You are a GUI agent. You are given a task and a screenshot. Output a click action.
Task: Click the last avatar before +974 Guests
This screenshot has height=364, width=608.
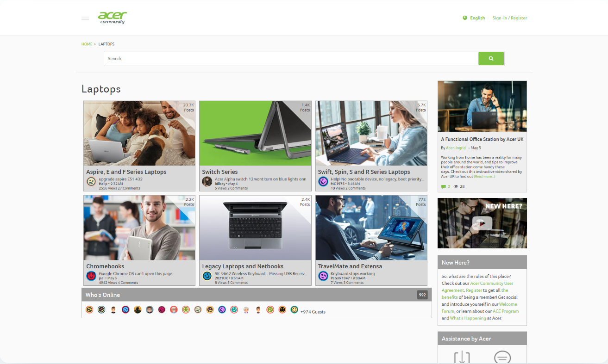(x=294, y=309)
